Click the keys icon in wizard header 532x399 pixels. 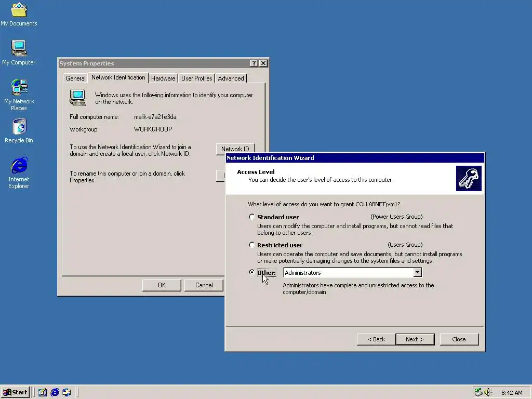(469, 179)
